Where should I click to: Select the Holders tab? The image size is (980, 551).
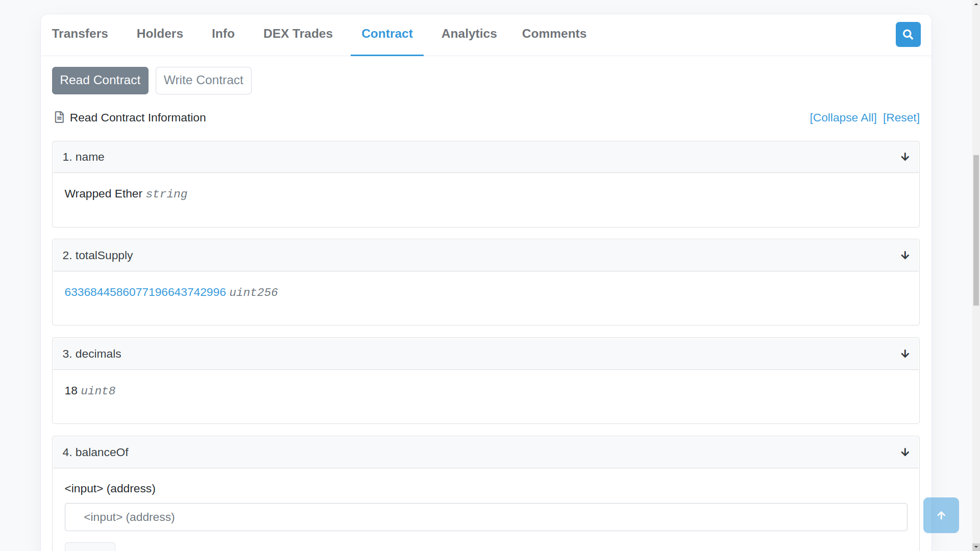(160, 34)
